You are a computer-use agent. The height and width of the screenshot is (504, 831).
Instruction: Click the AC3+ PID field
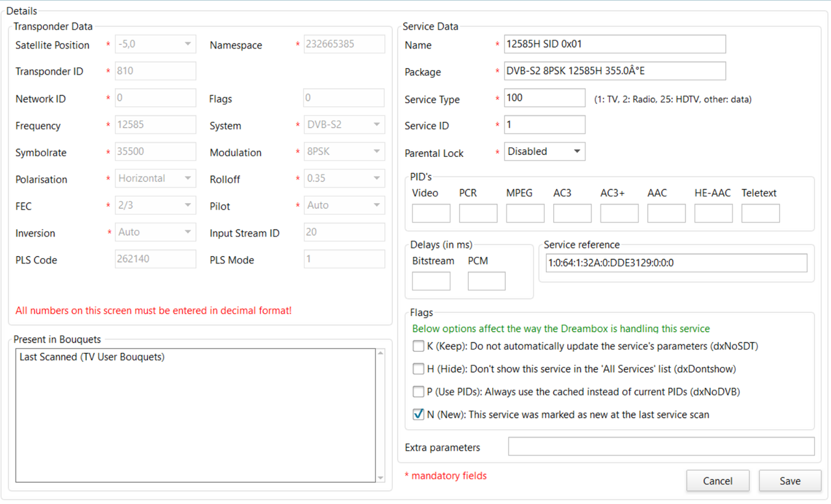[x=619, y=213]
